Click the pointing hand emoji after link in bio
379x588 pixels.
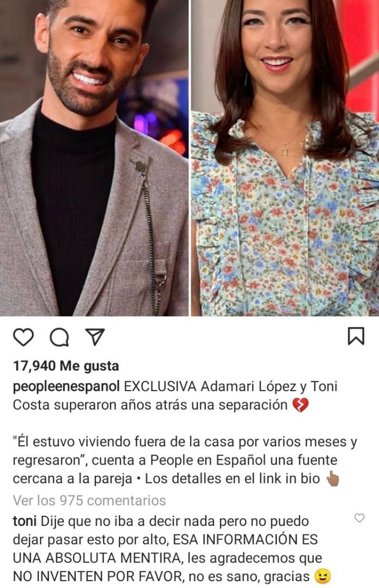coord(333,478)
